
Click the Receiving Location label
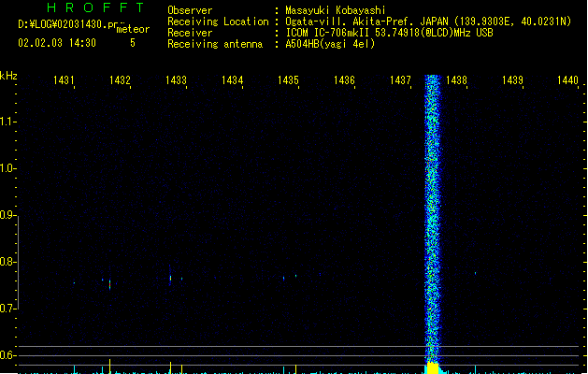pyautogui.click(x=218, y=22)
